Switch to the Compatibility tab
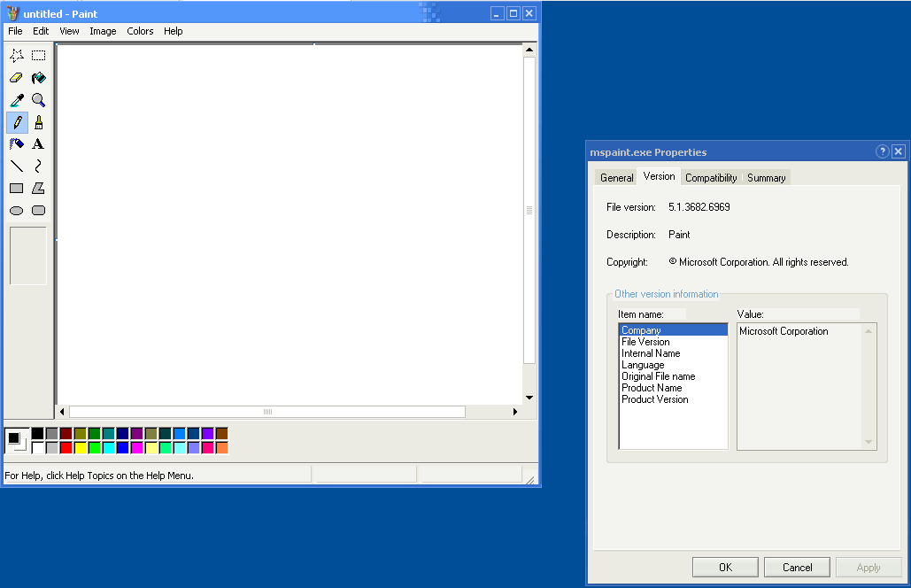This screenshot has height=588, width=911. click(x=711, y=178)
